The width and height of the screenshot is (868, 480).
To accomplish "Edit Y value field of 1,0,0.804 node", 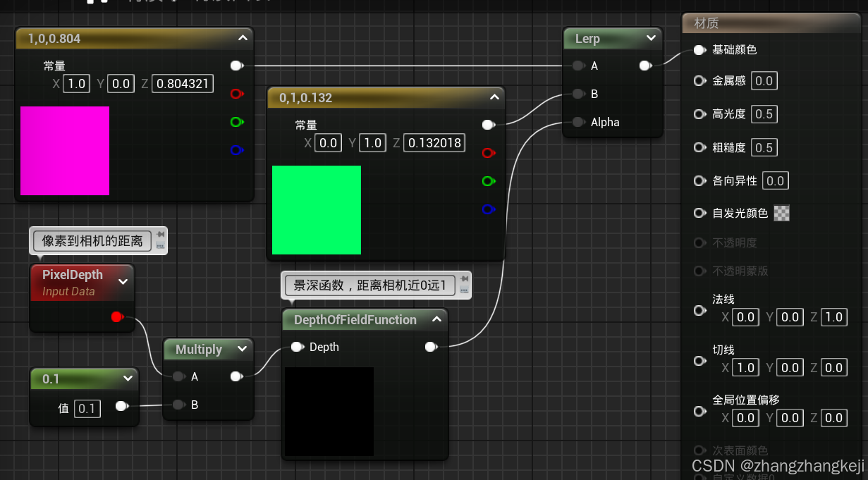I will [x=121, y=84].
